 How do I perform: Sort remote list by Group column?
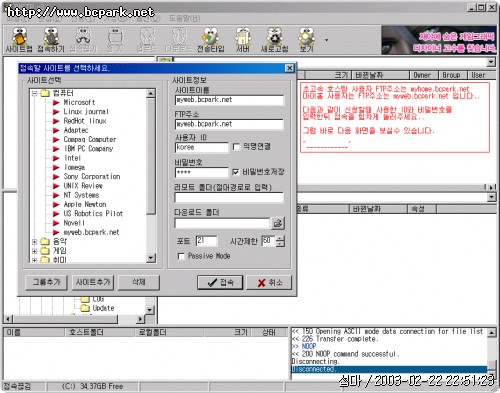point(453,75)
